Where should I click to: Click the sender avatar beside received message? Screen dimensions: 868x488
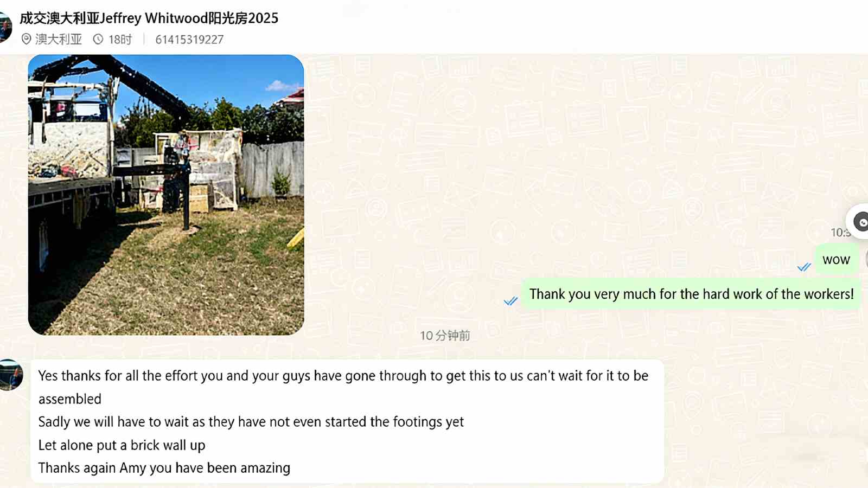[11, 375]
